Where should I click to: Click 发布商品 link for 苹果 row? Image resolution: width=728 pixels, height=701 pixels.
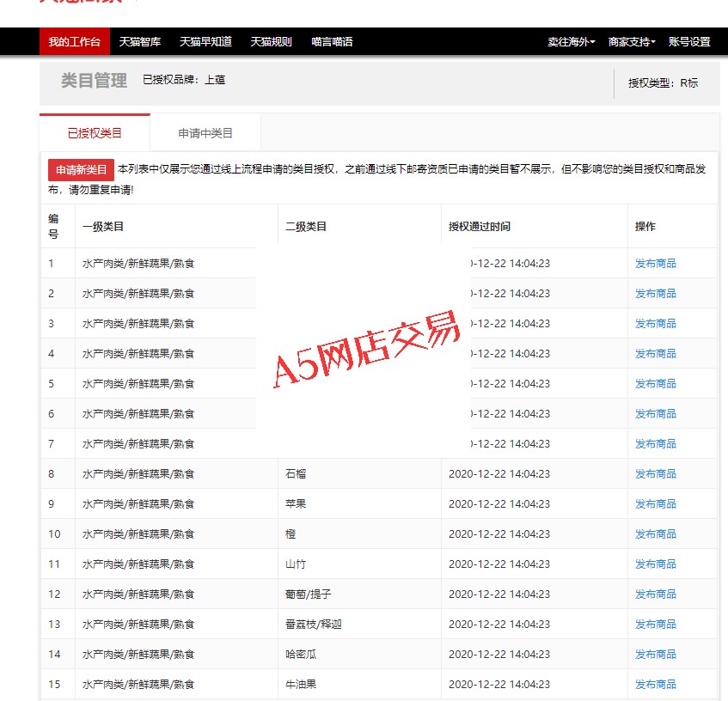pyautogui.click(x=656, y=503)
